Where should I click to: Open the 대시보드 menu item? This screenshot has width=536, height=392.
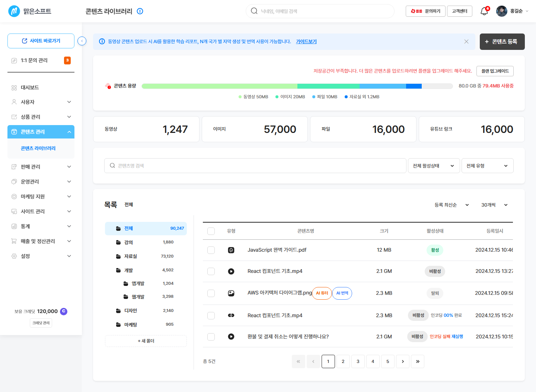[x=41, y=87]
